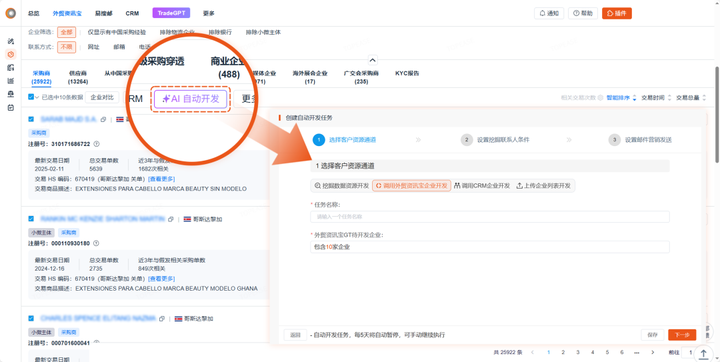Focus the 任务名称 input field
Viewport: 720px width, 362px height.
pos(489,217)
